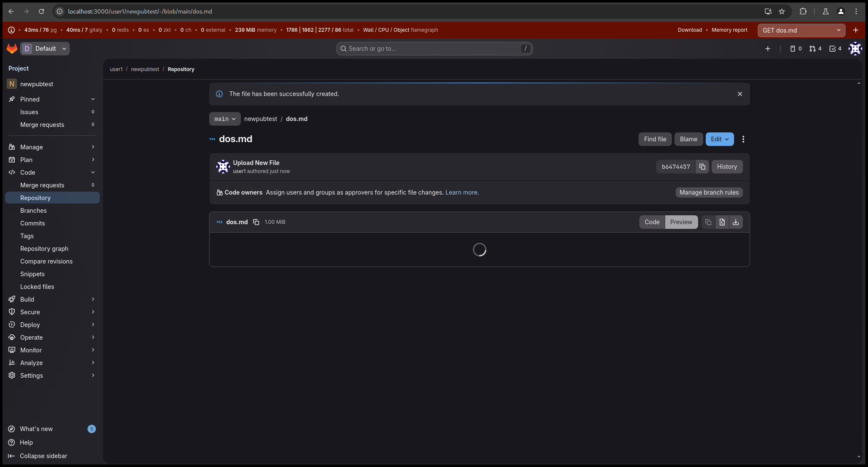Copy file path next to dos.md
Screen dimensions: 868x467
(x=256, y=222)
